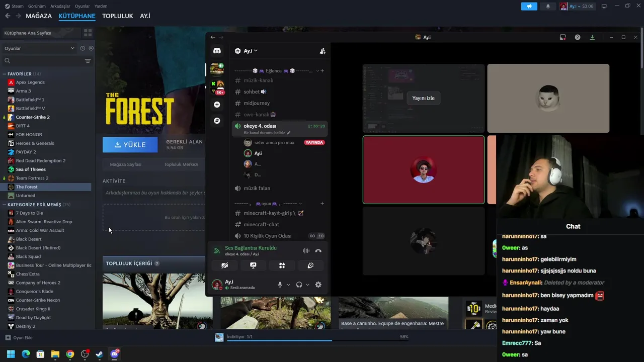Collapse the FAVORİLER category
The width and height of the screenshot is (644, 362).
click(4, 74)
